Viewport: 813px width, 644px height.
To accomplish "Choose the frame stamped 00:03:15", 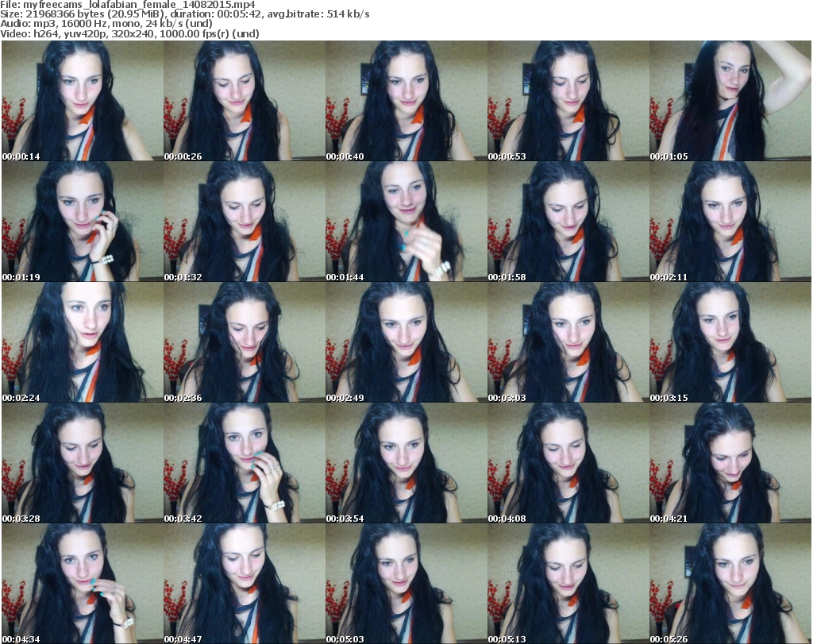I will (730, 342).
